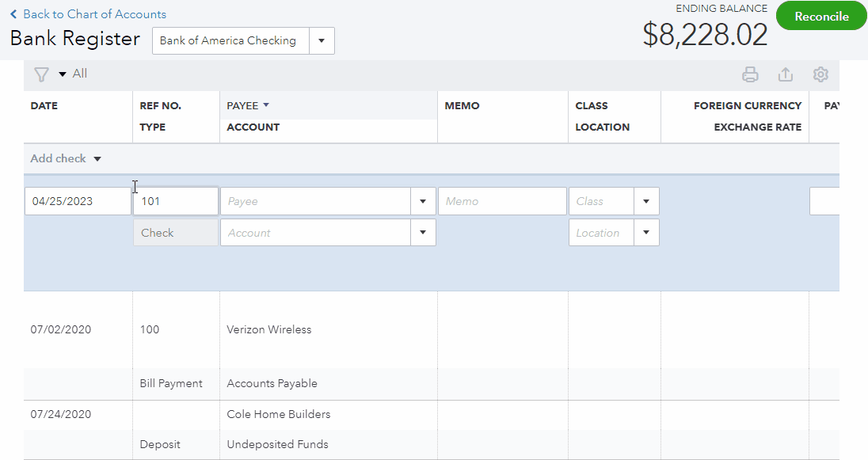
Task: Click the print register icon
Action: (x=750, y=74)
